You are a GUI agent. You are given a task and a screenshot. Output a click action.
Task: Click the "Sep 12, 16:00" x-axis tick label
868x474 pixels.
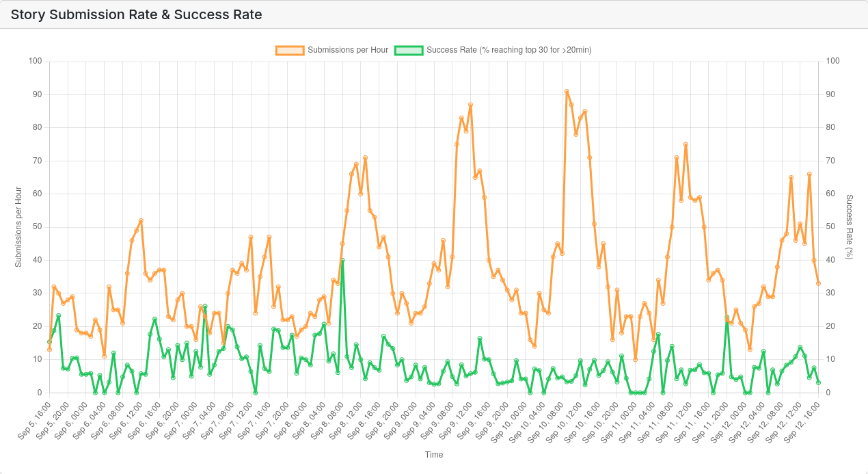point(802,422)
